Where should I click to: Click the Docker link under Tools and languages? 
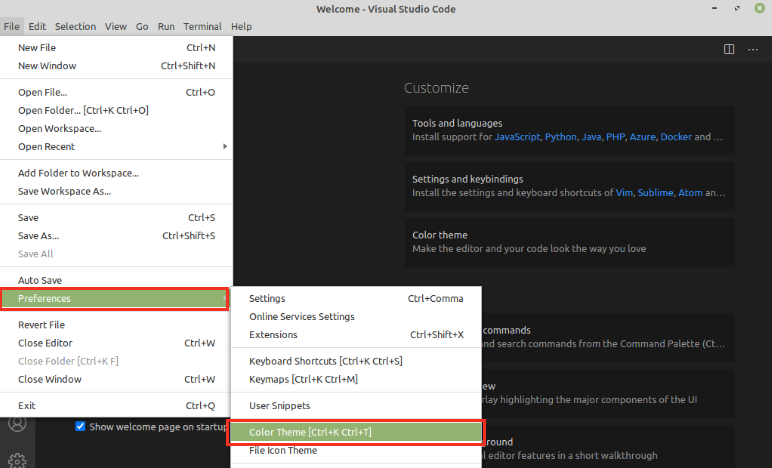click(675, 137)
